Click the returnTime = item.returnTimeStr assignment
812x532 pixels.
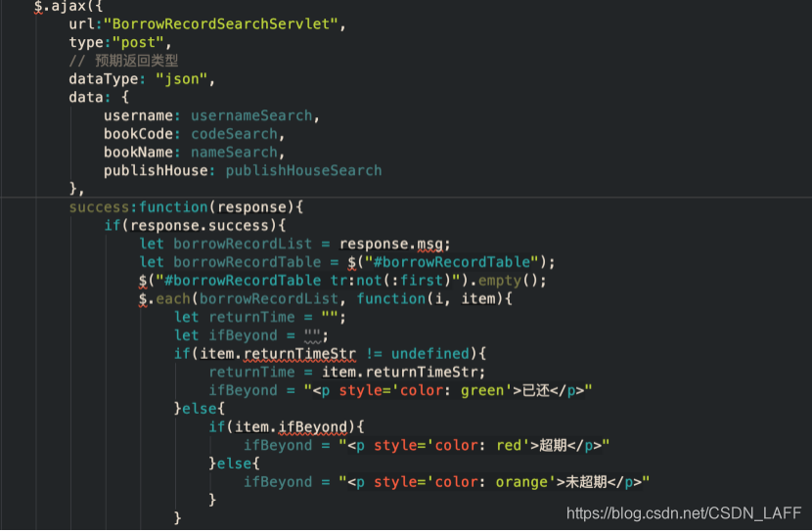347,372
